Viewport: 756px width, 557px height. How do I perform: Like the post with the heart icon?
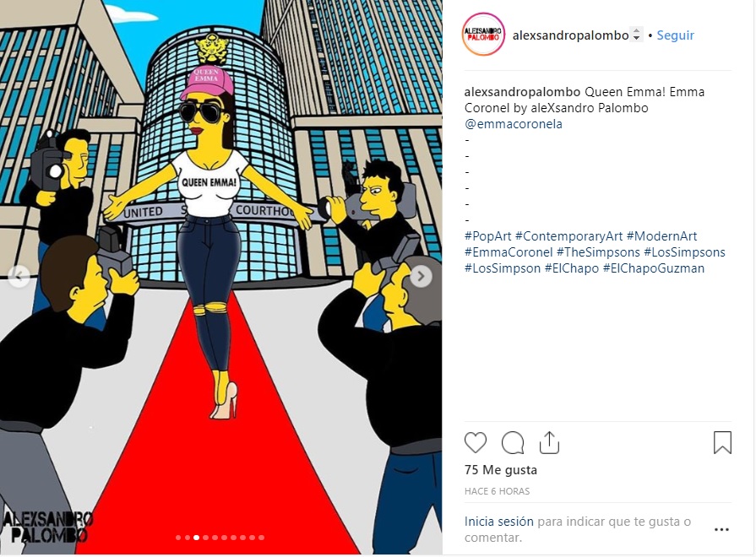tap(476, 443)
